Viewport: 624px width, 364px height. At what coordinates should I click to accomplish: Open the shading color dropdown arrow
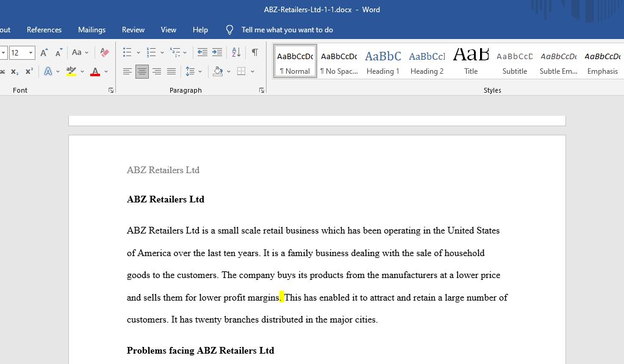(x=229, y=71)
